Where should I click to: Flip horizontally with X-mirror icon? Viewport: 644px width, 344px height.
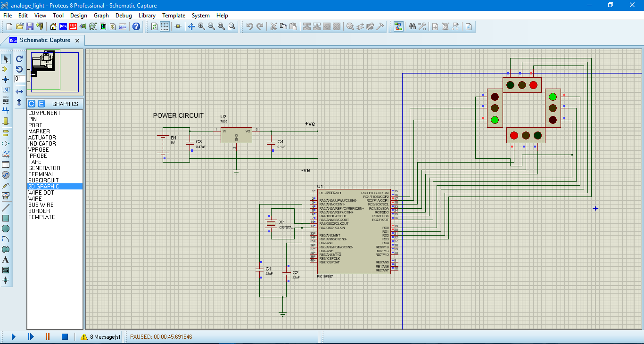[x=19, y=91]
